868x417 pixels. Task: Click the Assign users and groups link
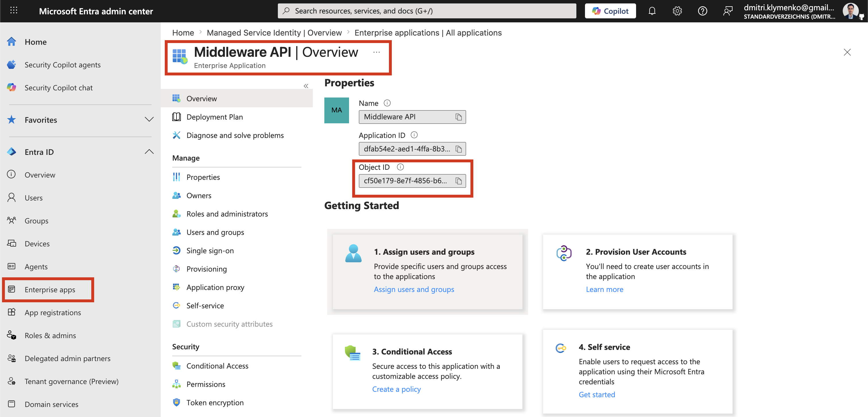(x=414, y=289)
